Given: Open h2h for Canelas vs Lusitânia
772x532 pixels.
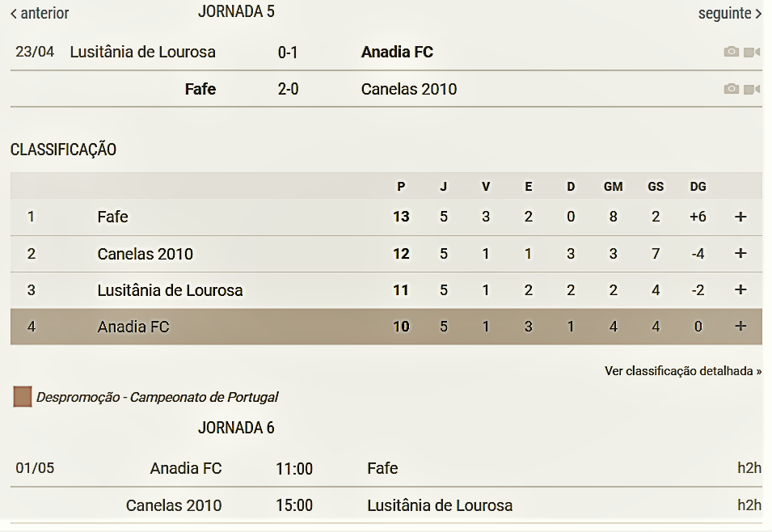Looking at the screenshot, I should [x=749, y=505].
